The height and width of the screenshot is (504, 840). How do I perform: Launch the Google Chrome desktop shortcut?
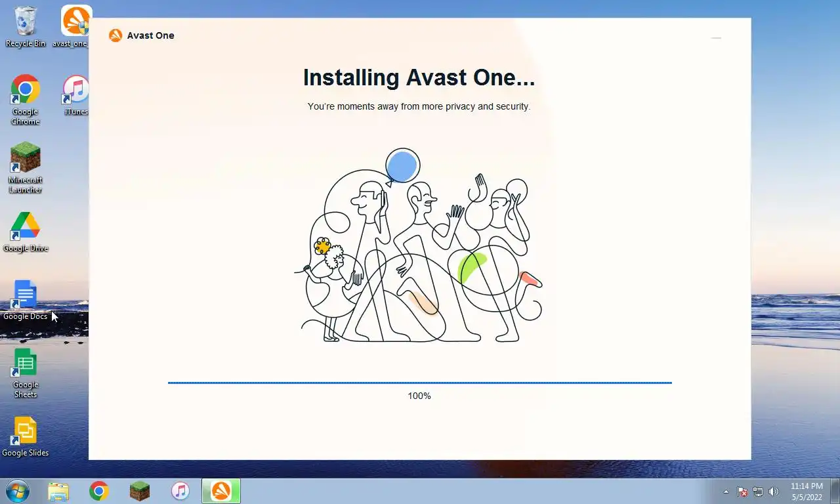[x=26, y=100]
